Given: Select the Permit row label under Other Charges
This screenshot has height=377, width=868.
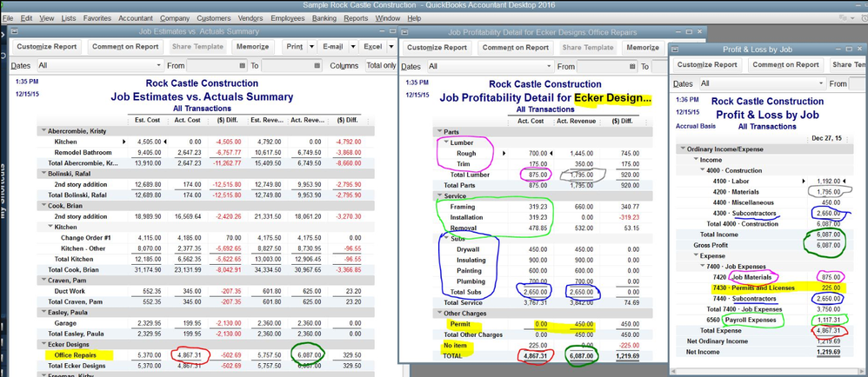Looking at the screenshot, I should (461, 324).
